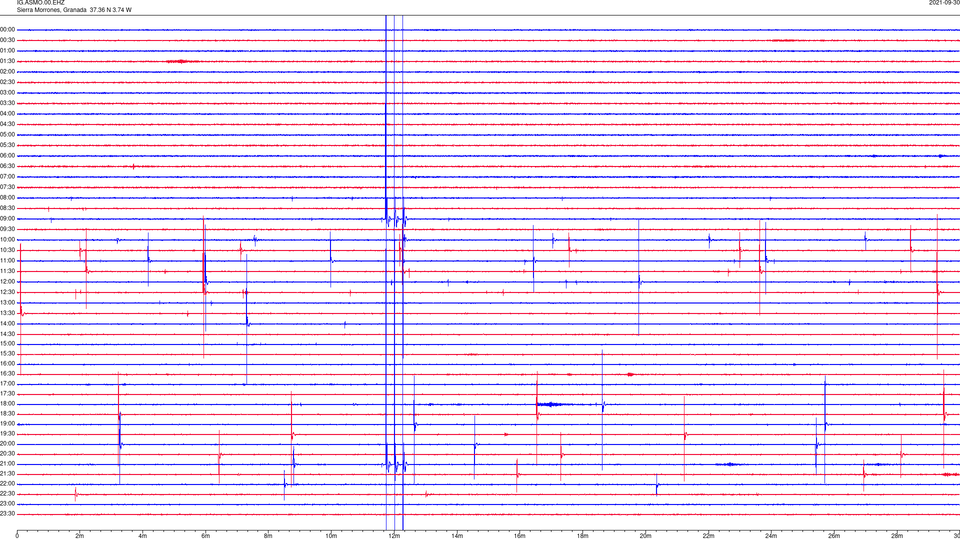Pick the 18:00 trace label
This screenshot has width=960, height=540.
[x=7, y=404]
